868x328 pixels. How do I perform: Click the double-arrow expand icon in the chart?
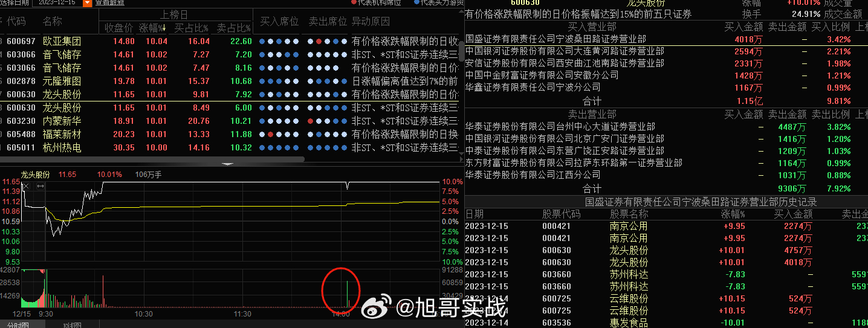tap(40, 186)
